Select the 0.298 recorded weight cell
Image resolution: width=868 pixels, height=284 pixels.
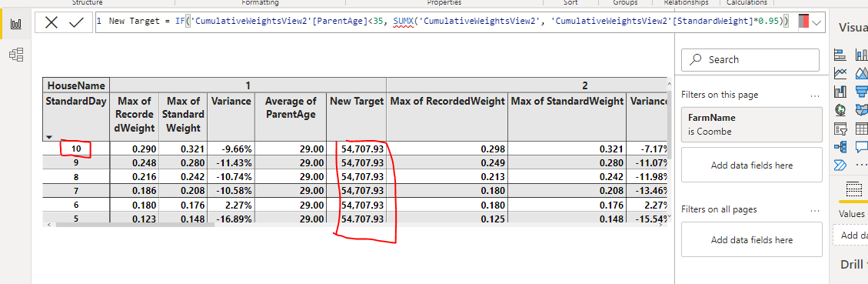point(447,149)
